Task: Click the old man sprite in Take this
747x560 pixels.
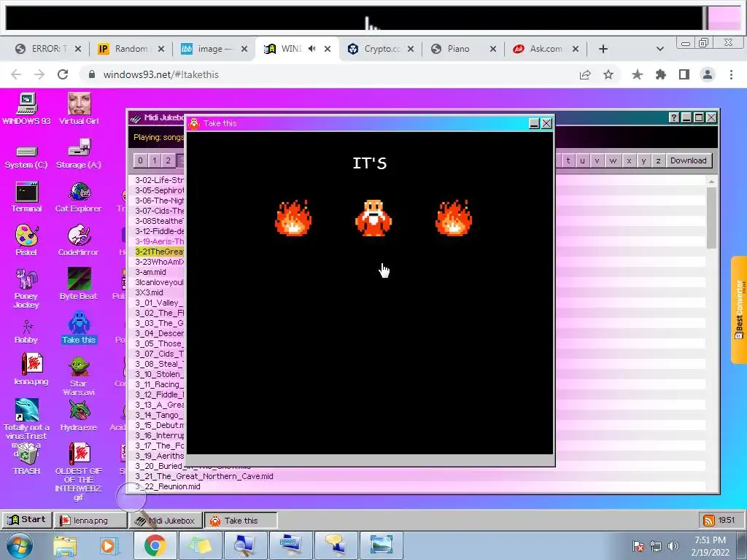Action: click(x=373, y=218)
